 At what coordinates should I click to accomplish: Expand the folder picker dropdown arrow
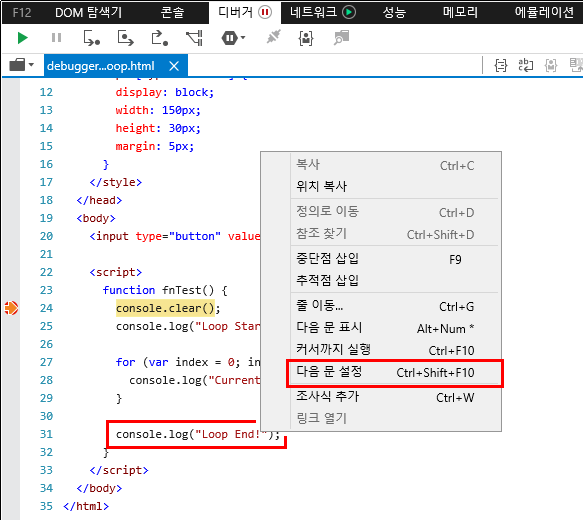point(31,65)
